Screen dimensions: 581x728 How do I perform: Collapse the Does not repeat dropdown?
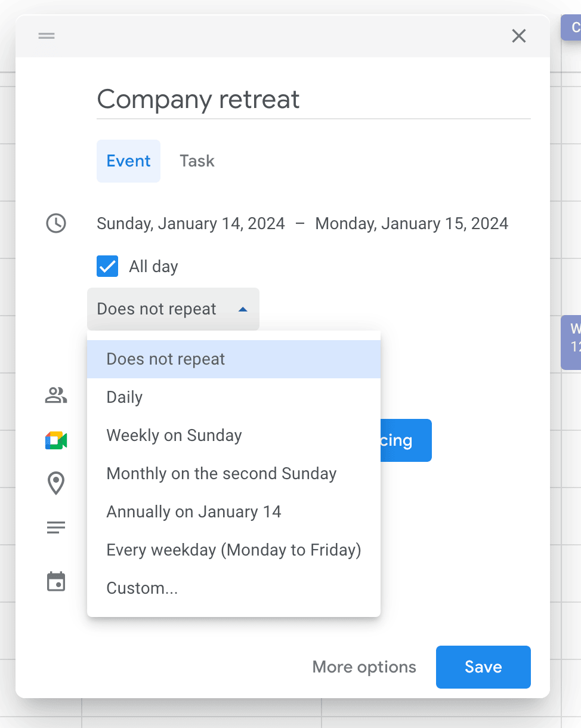173,309
